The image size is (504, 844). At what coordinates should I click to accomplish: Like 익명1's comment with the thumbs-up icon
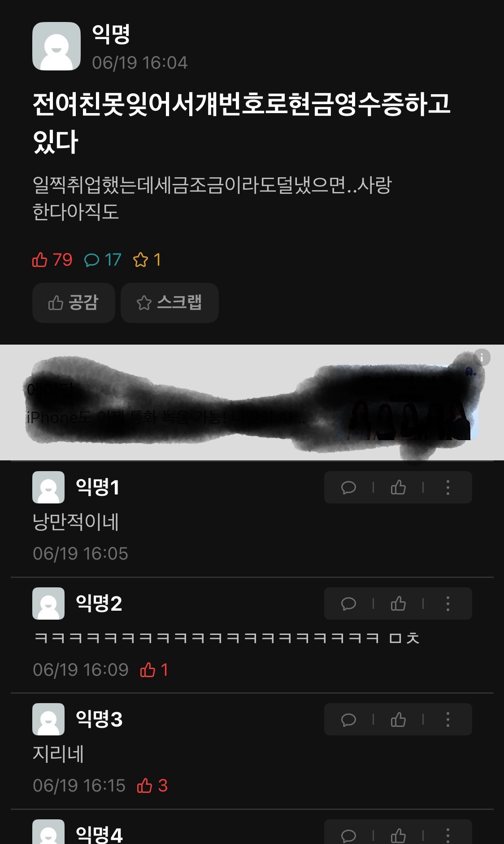click(398, 487)
